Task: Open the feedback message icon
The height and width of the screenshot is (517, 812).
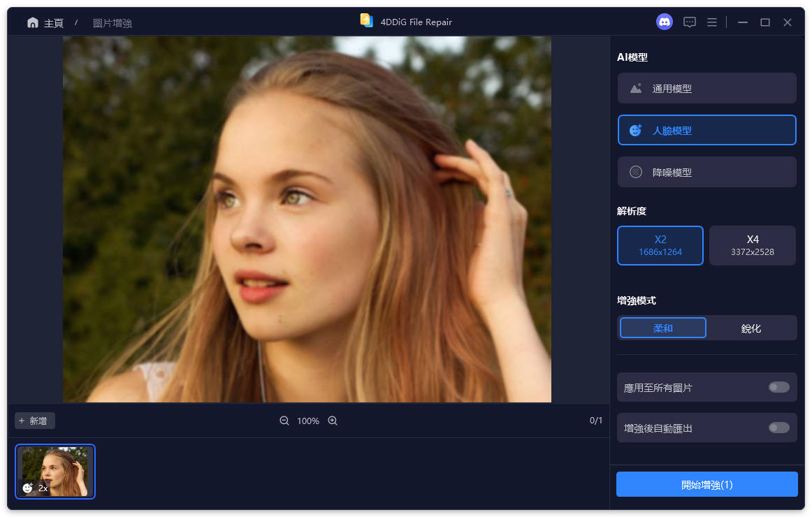Action: (x=690, y=22)
